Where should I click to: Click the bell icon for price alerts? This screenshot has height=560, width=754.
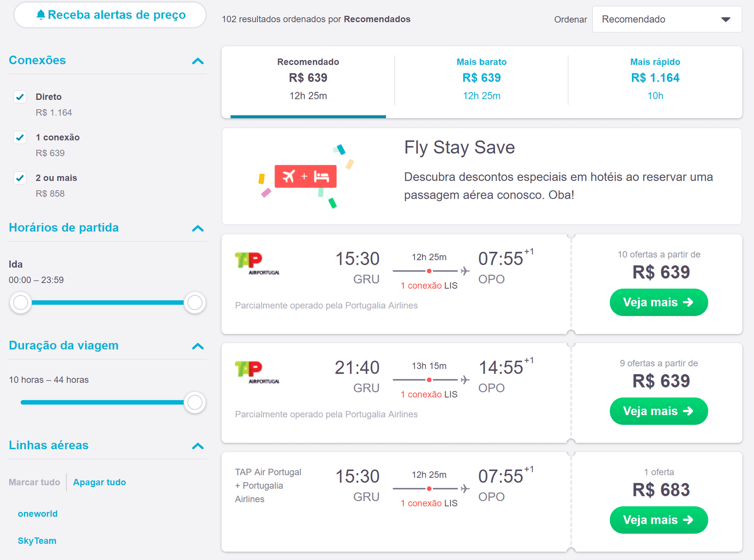point(41,15)
